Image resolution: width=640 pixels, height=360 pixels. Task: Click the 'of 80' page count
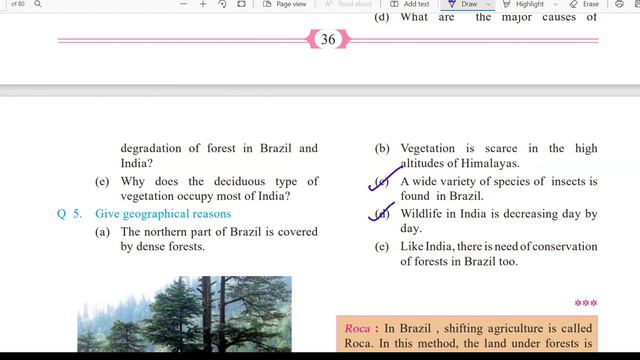(x=18, y=4)
